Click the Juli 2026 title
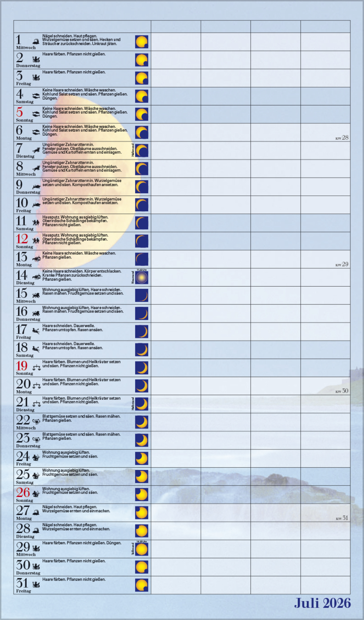 (322, 603)
